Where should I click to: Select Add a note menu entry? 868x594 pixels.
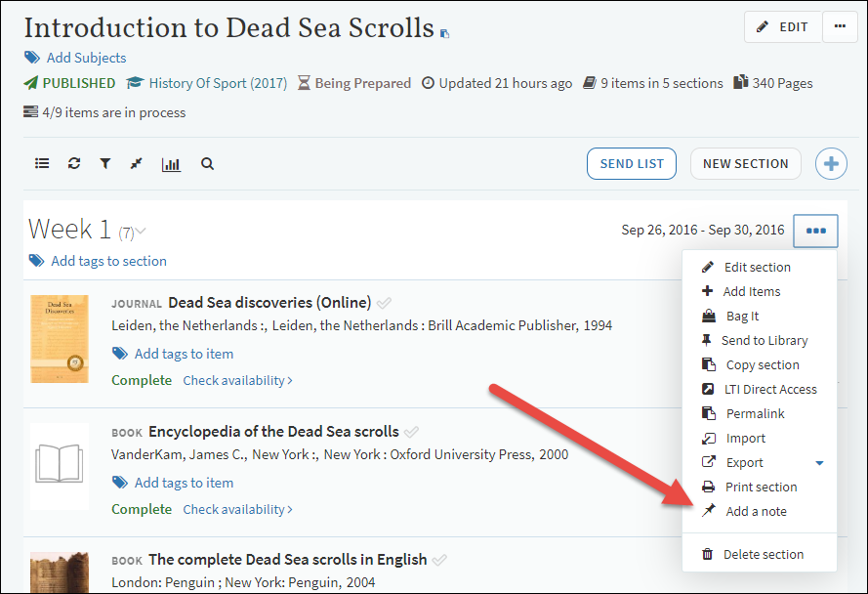760,511
